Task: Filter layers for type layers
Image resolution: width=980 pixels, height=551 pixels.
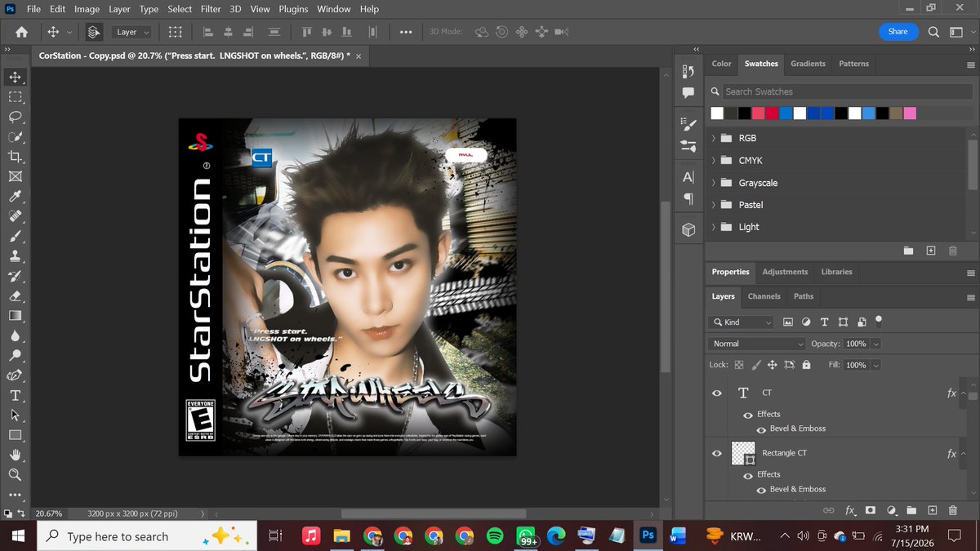Action: pos(824,322)
